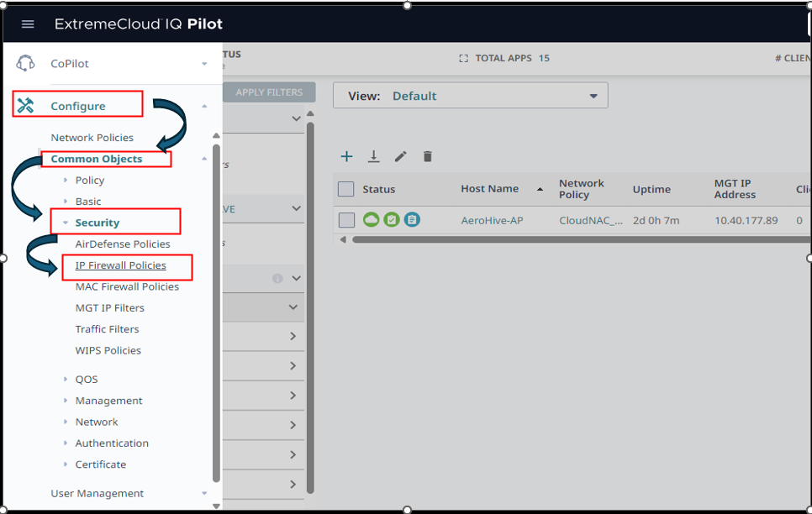The height and width of the screenshot is (514, 812).
Task: Open WIPS Policies
Action: [x=108, y=350]
